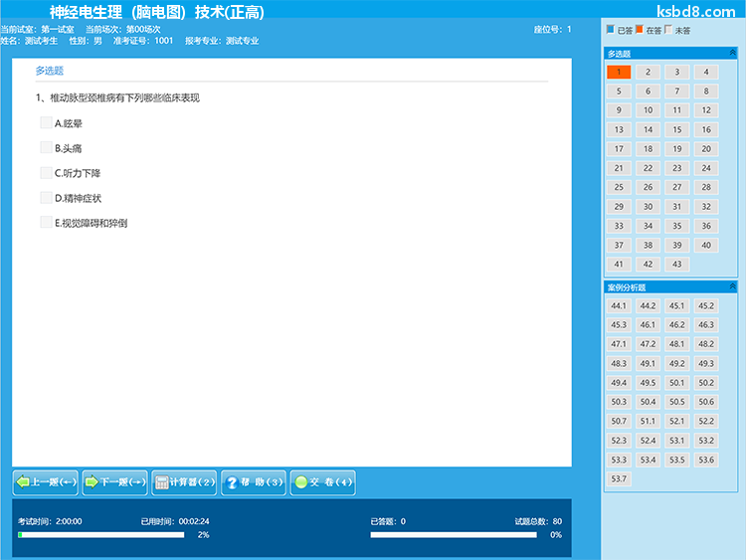Open case question 44.1
The height and width of the screenshot is (560, 746).
619,306
